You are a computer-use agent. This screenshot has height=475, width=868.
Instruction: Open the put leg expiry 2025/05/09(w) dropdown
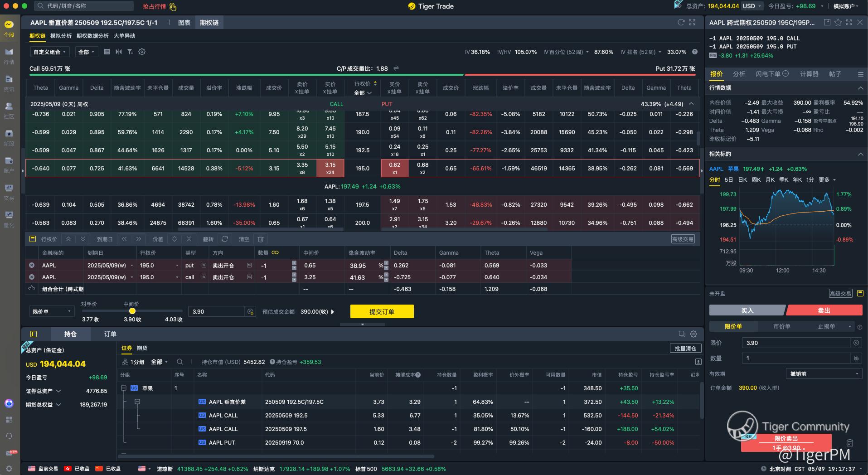tap(110, 265)
